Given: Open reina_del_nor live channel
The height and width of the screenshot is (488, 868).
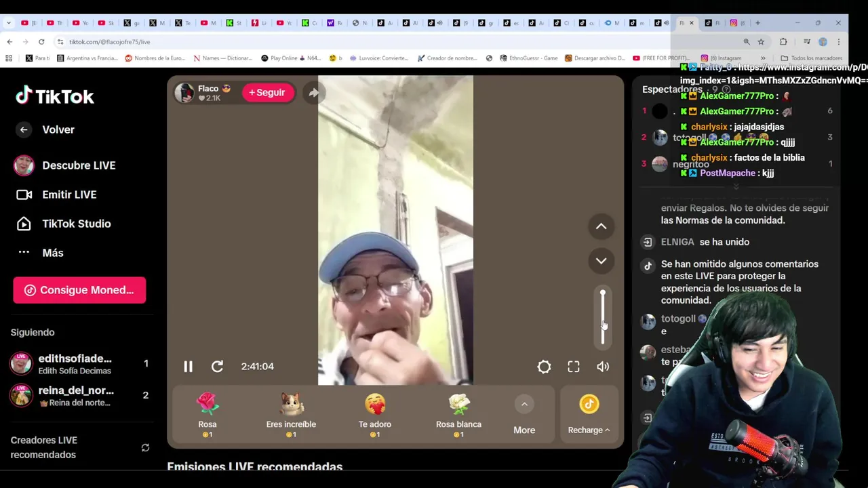Looking at the screenshot, I should coord(80,395).
